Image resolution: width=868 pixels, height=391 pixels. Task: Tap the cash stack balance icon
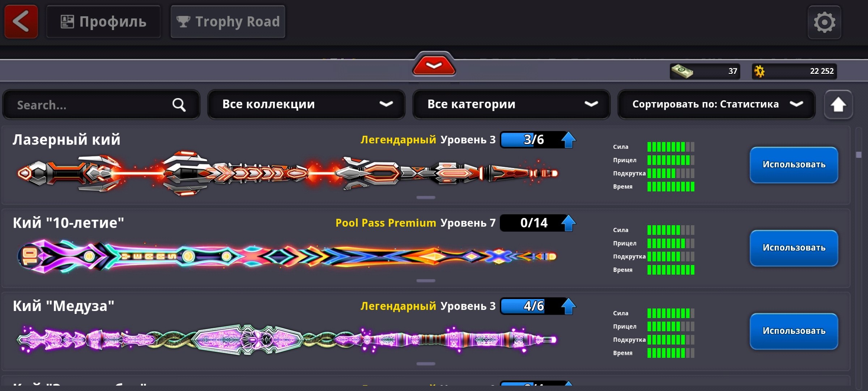[x=681, y=71]
